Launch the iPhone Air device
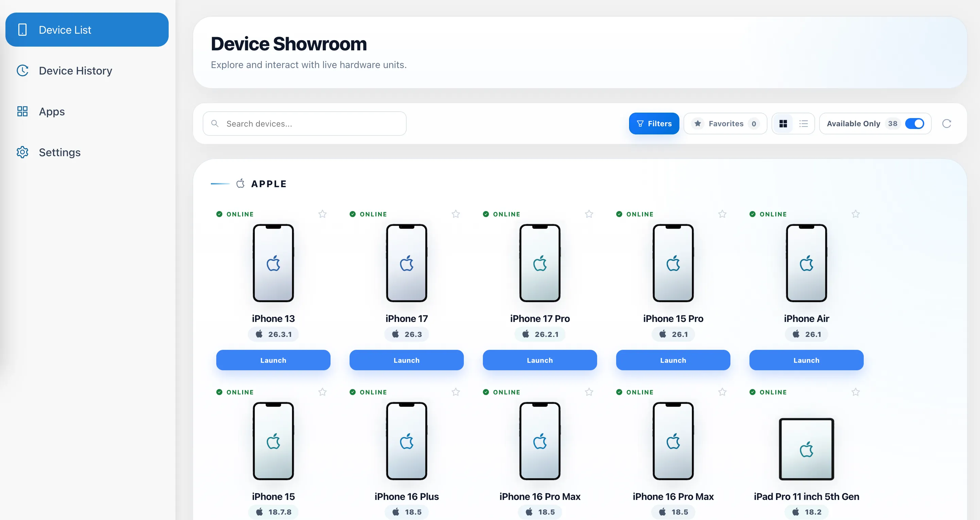This screenshot has width=980, height=520. [x=807, y=360]
